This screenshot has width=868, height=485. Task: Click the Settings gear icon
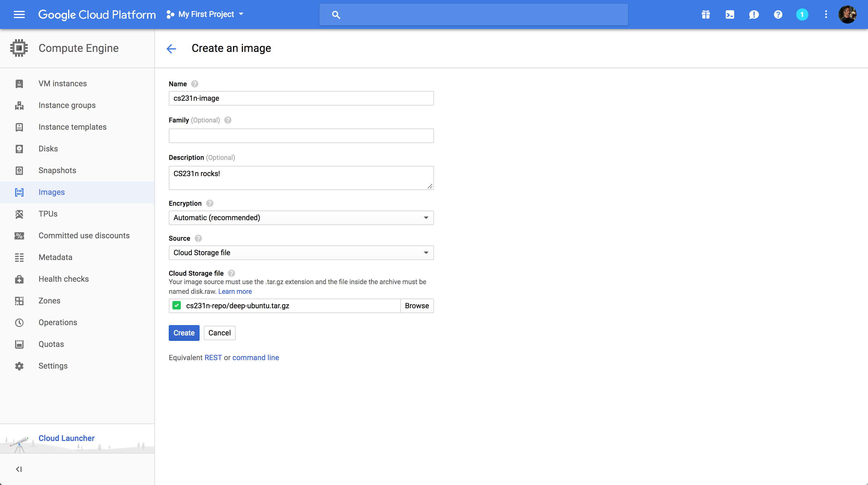tap(19, 366)
